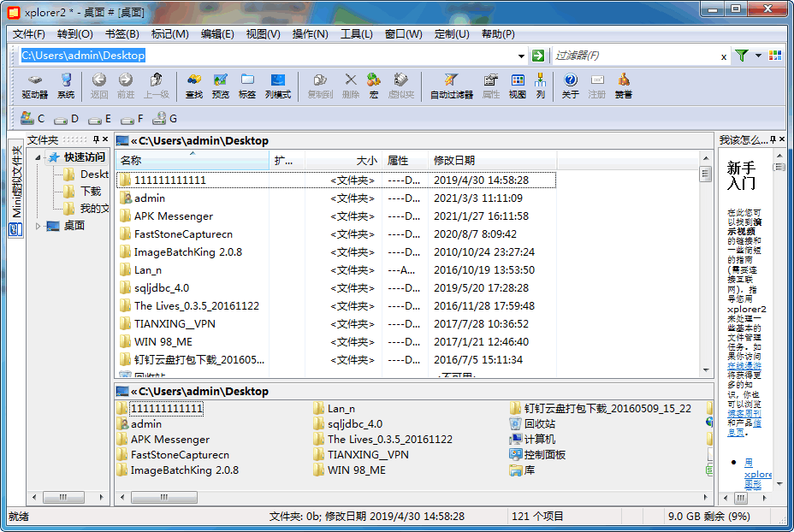The width and height of the screenshot is (794, 532).
Task: Open the 视图(V) view menu
Action: (x=263, y=34)
